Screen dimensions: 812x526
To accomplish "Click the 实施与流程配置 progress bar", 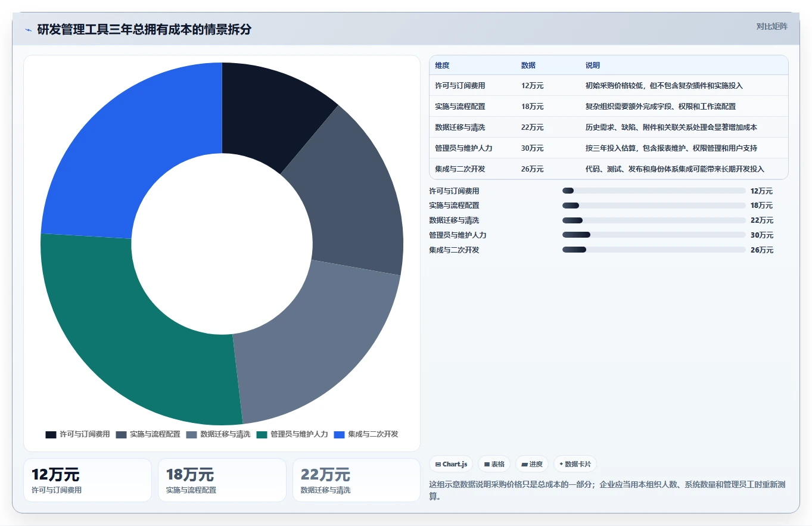I will pyautogui.click(x=654, y=206).
